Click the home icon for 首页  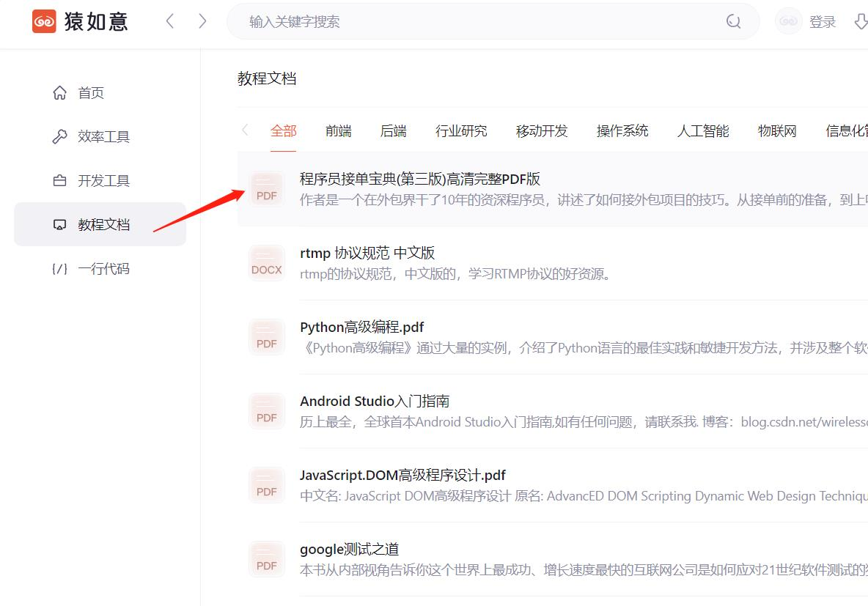pyautogui.click(x=60, y=92)
